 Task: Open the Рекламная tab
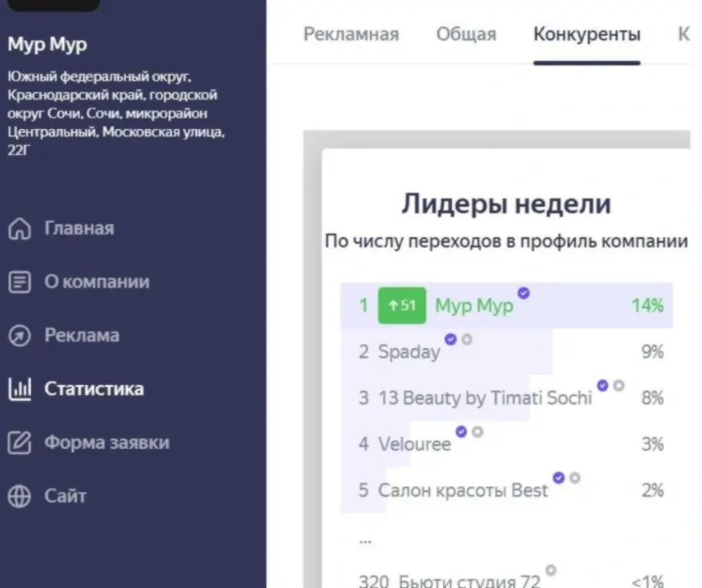[351, 34]
